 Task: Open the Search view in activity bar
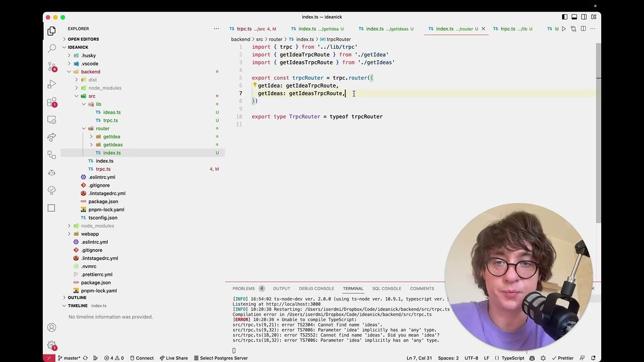point(51,49)
